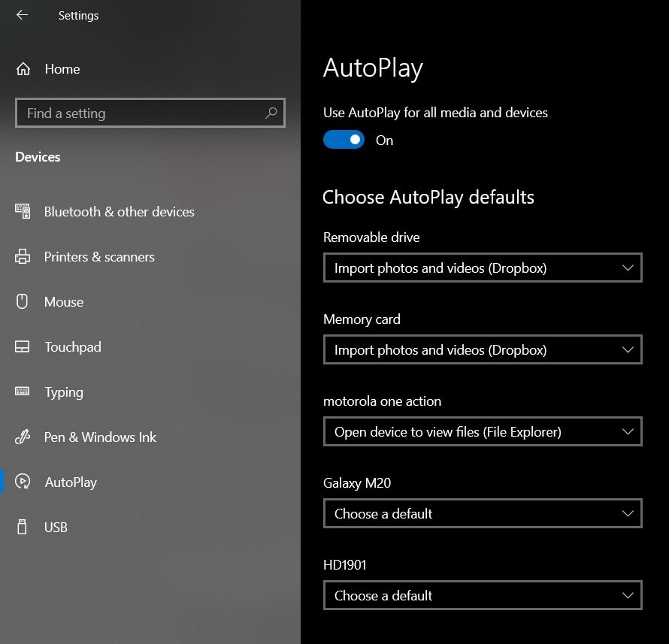669x644 pixels.
Task: Click the Home house icon
Action: [23, 68]
